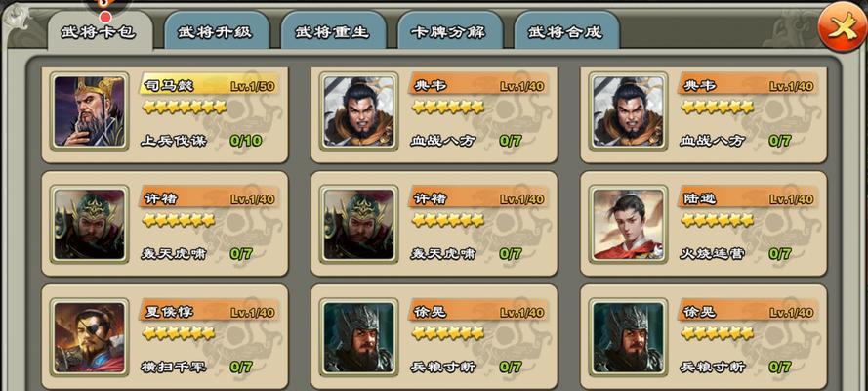Click the 上兵伐谋 skill label
Viewport: 868px width, 391px height.
[x=174, y=141]
